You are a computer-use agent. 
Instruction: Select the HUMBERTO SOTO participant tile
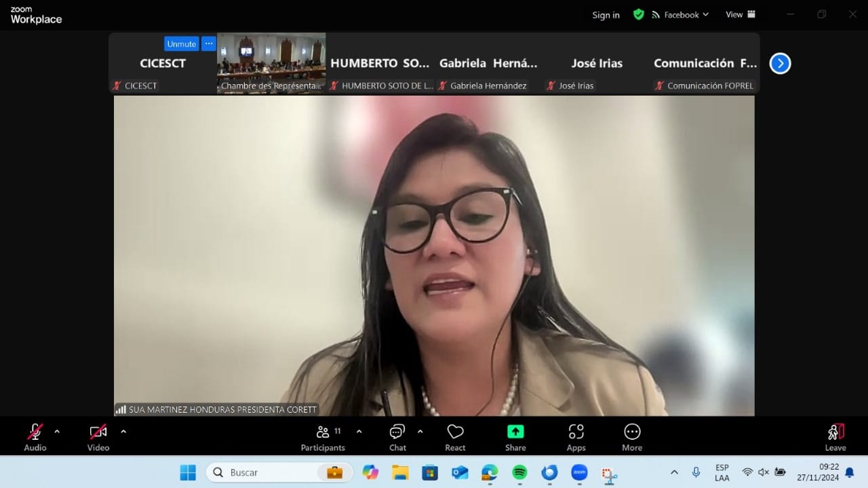tap(380, 62)
